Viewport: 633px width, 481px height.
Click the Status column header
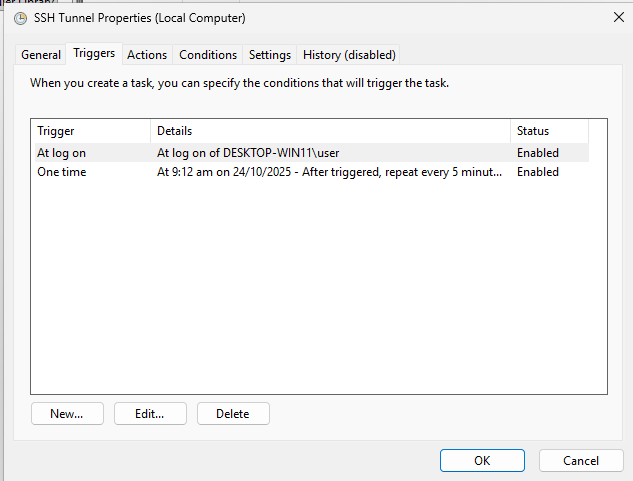549,131
